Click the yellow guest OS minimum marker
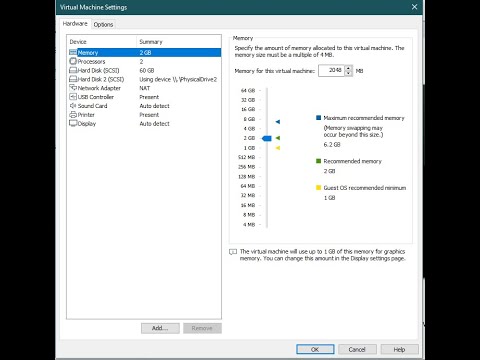 coord(278,148)
